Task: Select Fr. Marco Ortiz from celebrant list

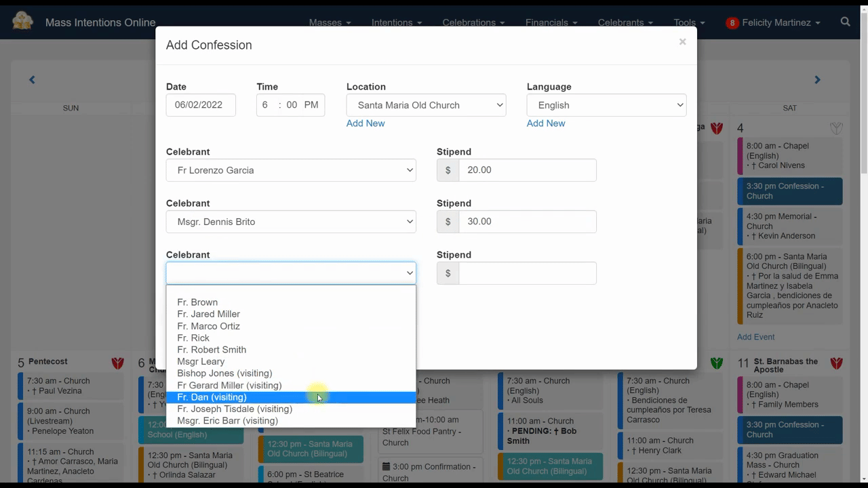Action: pos(291,326)
